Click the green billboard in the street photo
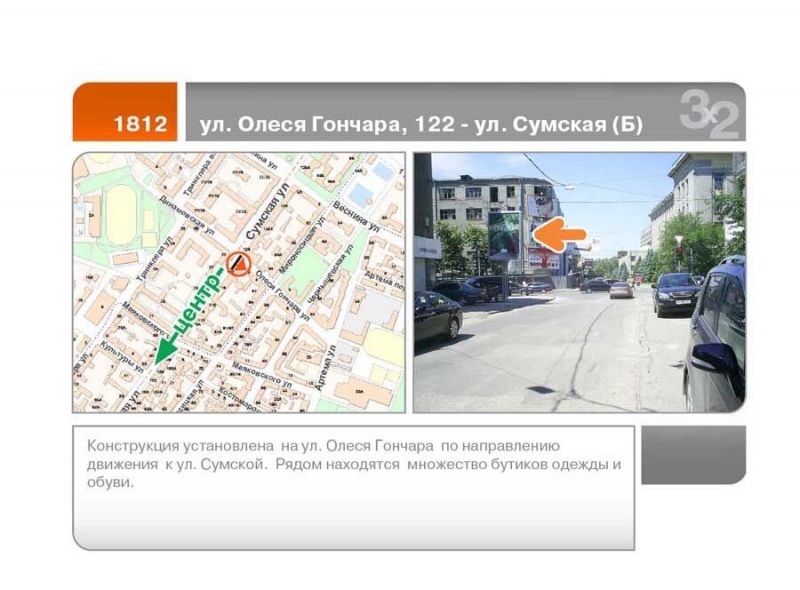Viewport: 800px width, 590px height. [x=503, y=236]
